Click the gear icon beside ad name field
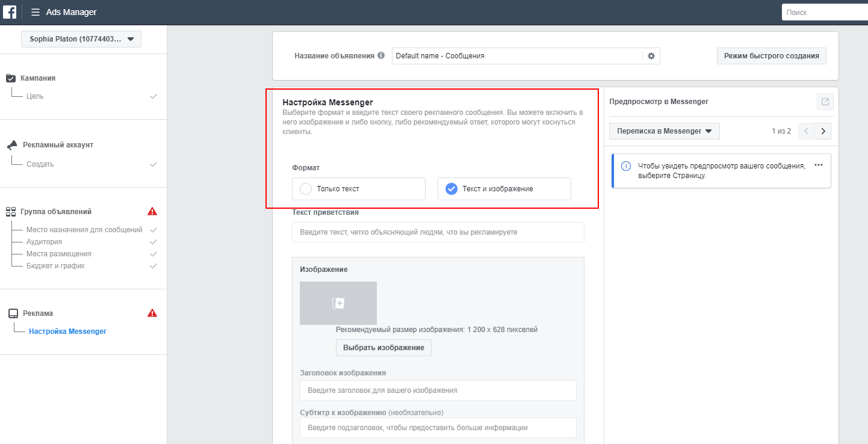The width and height of the screenshot is (868, 444). [651, 56]
